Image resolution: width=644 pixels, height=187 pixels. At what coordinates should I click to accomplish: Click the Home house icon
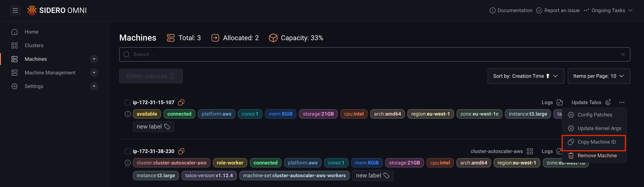pyautogui.click(x=14, y=32)
